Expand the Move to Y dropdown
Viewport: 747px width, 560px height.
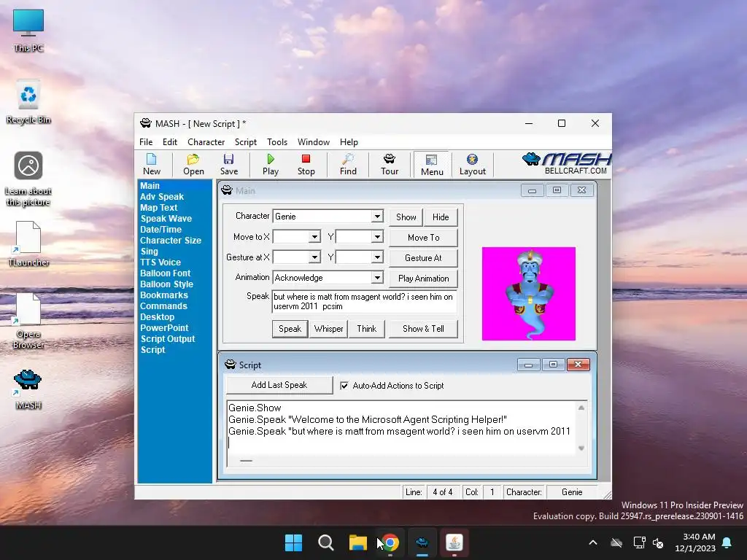(377, 237)
